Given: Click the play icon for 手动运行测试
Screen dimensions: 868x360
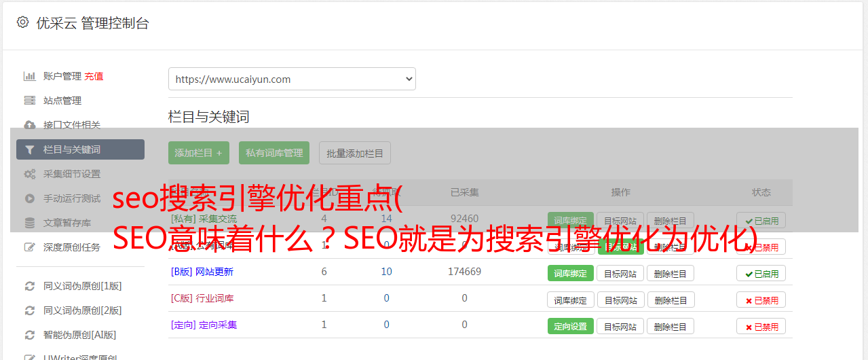Looking at the screenshot, I should (29, 198).
